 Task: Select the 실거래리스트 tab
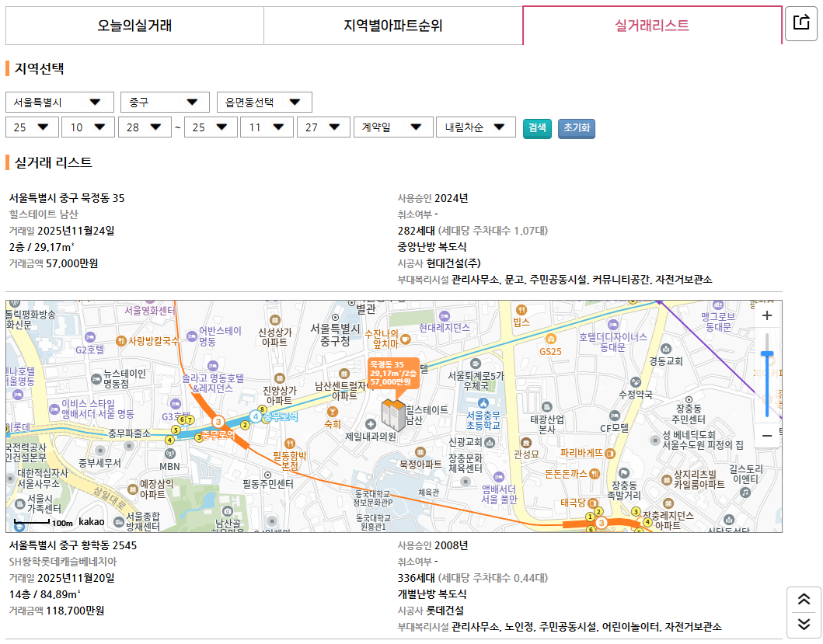652,26
